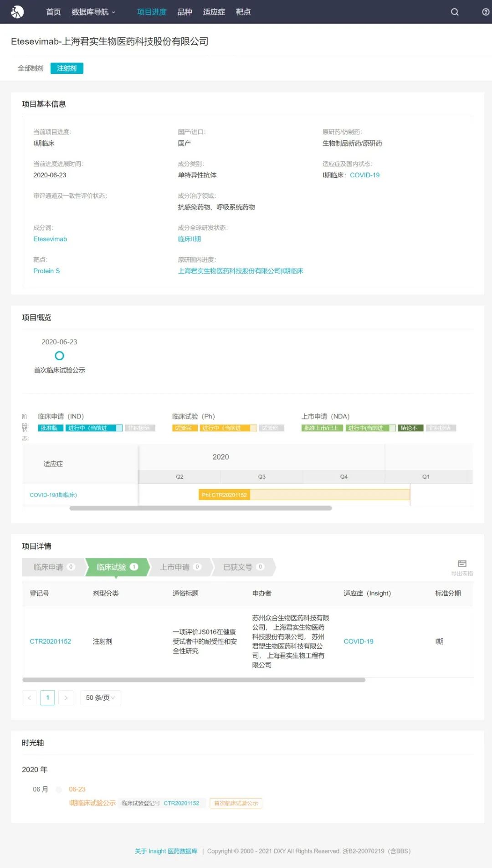Click the 试验完 Ph legend swatch

pos(184,428)
